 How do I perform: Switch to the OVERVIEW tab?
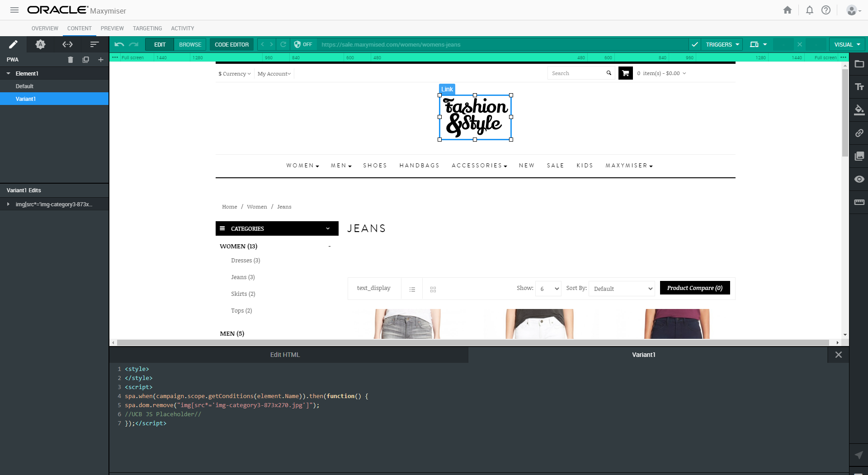point(45,28)
